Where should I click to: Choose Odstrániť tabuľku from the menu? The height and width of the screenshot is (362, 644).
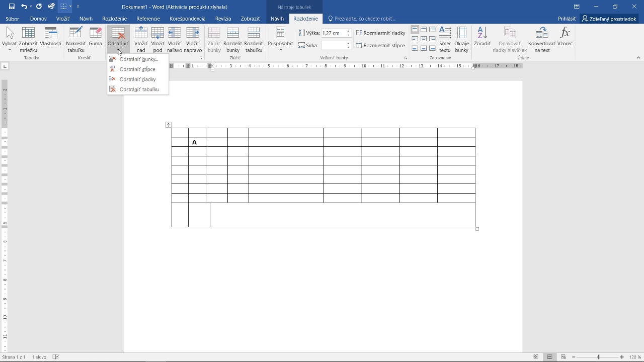(x=138, y=89)
